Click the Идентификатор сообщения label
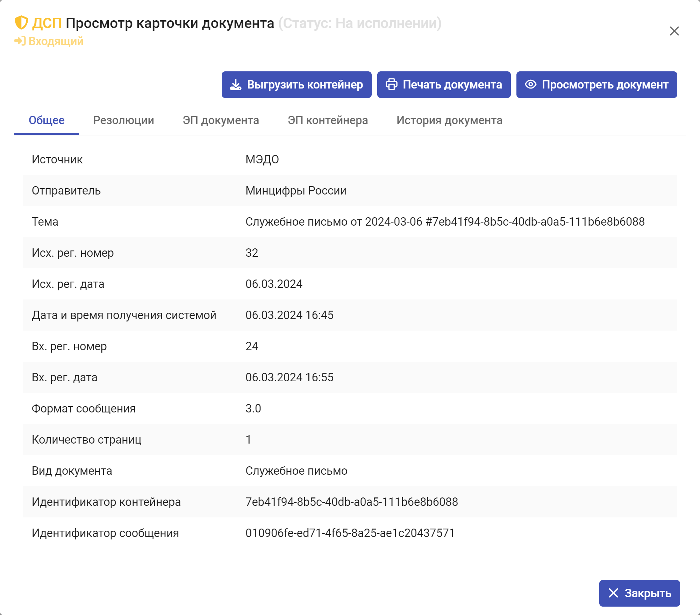Screen dimensions: 700x615 105,533
